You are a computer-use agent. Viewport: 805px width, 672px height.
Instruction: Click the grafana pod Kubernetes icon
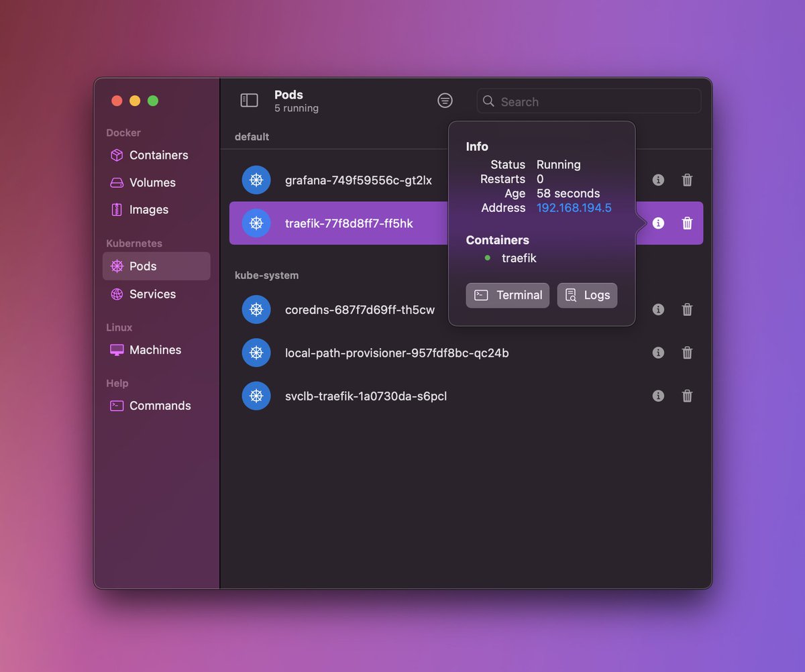tap(256, 180)
